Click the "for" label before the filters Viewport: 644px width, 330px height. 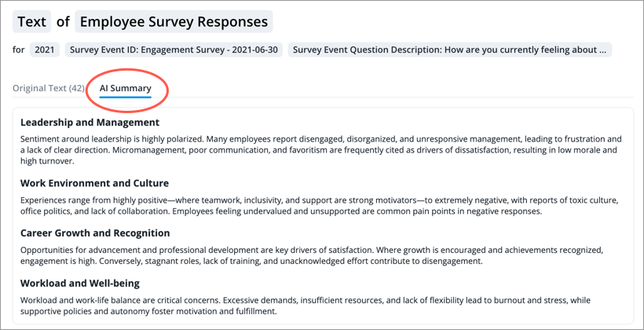click(19, 50)
